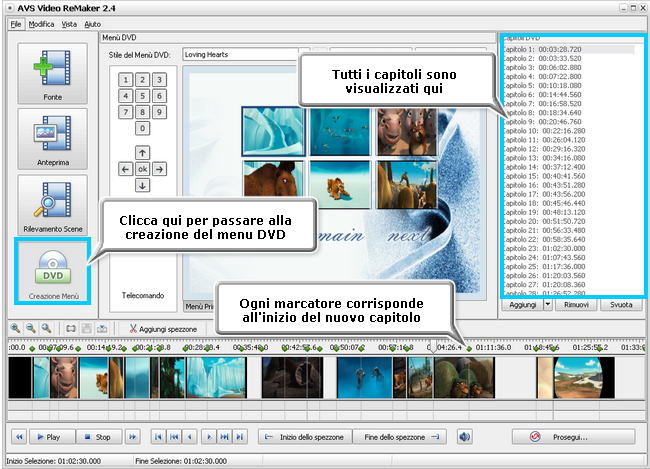Click remote control key 1
Screen dimensions: 650x469
click(126, 80)
